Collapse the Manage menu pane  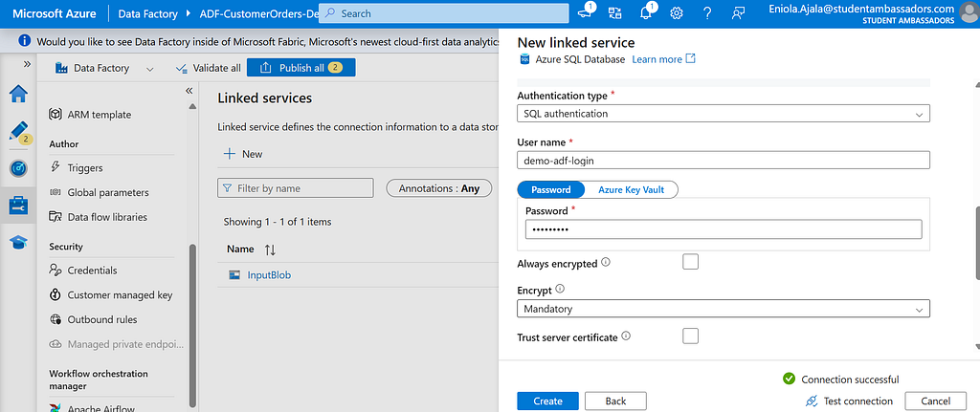tap(189, 91)
